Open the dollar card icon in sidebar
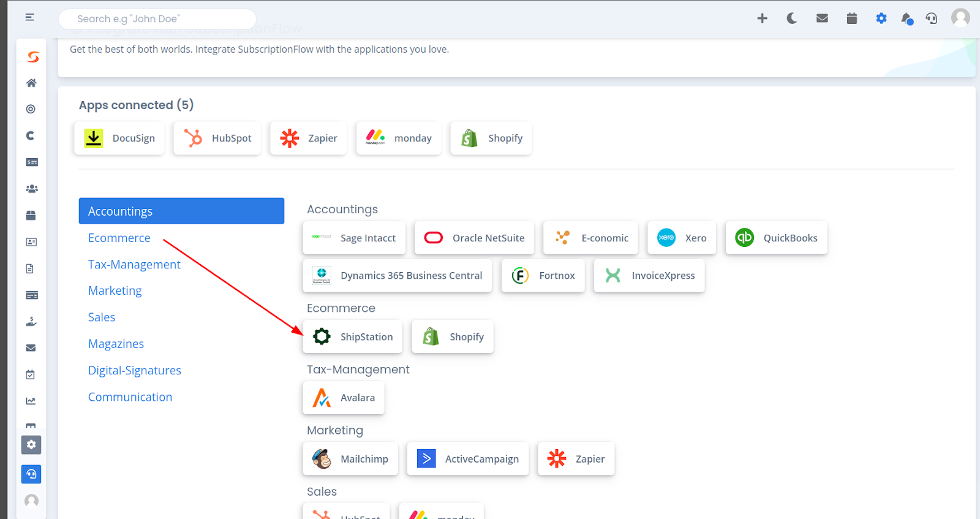The width and height of the screenshot is (980, 519). click(x=32, y=162)
